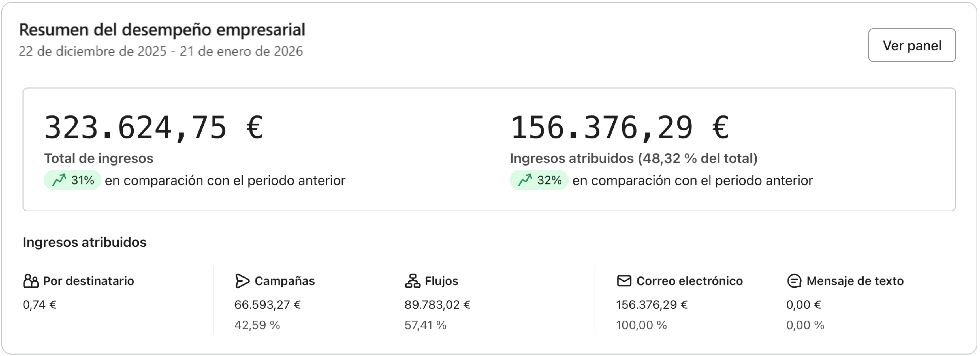Select the 323.624,75 € total revenue figure

click(154, 128)
